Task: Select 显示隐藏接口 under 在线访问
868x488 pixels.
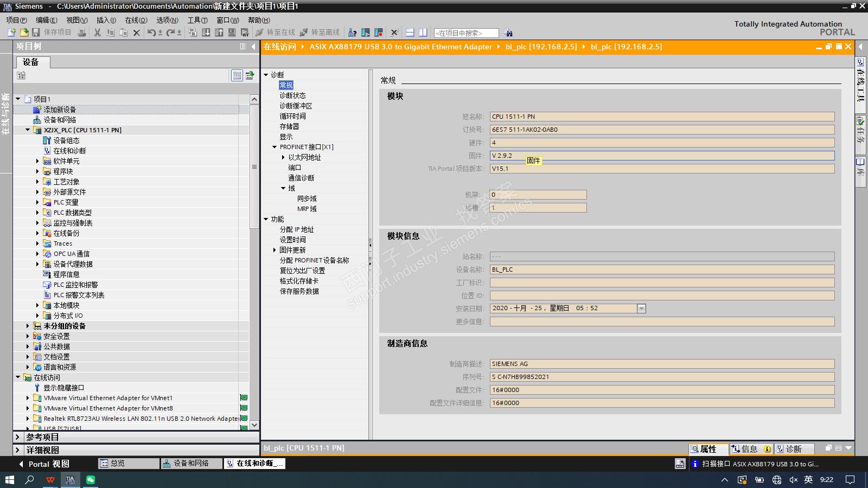Action: pyautogui.click(x=64, y=388)
